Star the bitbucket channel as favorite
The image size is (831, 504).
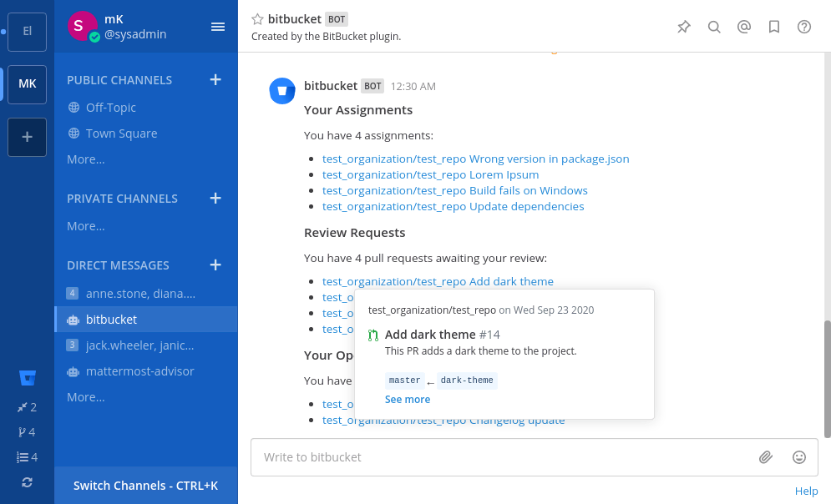click(257, 19)
